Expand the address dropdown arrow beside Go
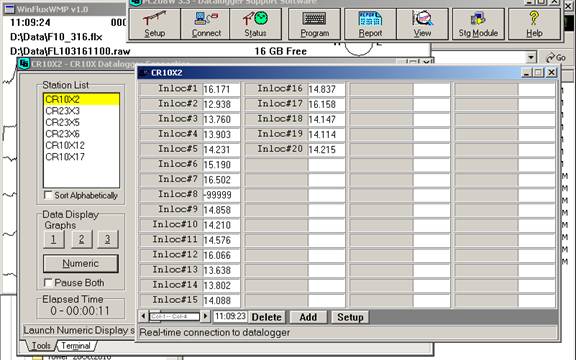Screen dimensions: 576x360 click(x=531, y=58)
